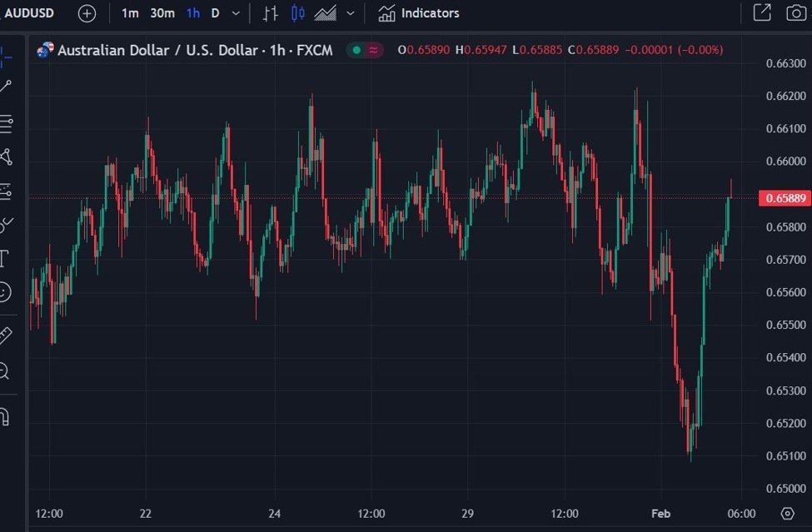Select the ruler measure tool
The width and height of the screenshot is (812, 532).
pyautogui.click(x=5, y=336)
